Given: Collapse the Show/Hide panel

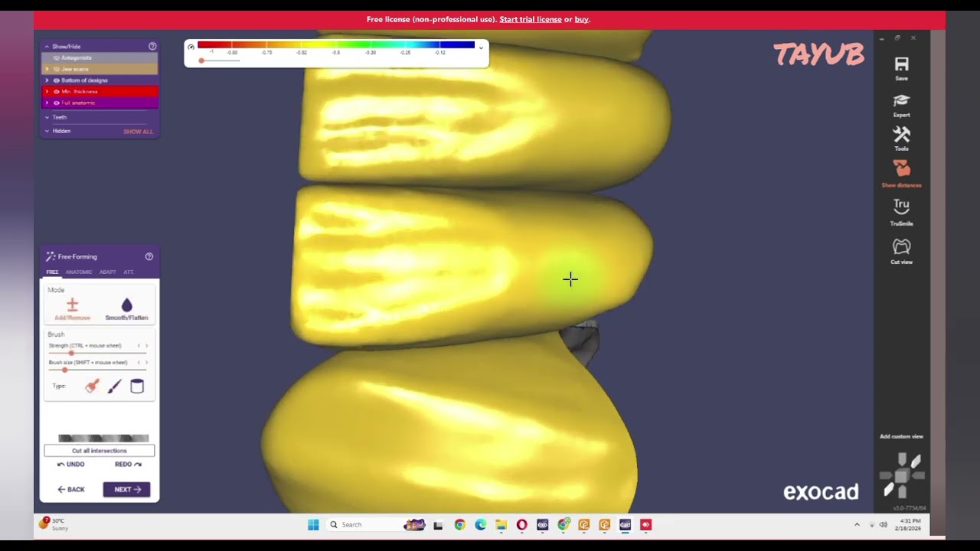Looking at the screenshot, I should (x=47, y=47).
